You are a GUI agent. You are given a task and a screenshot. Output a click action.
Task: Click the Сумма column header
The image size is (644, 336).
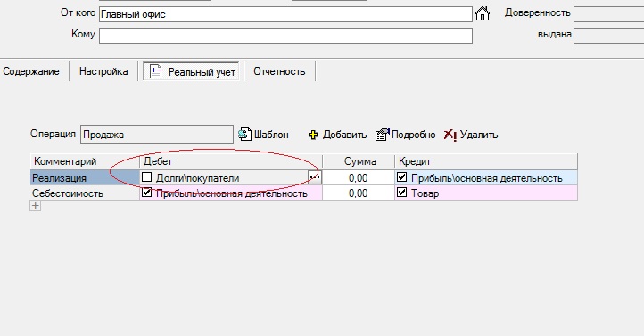[359, 161]
